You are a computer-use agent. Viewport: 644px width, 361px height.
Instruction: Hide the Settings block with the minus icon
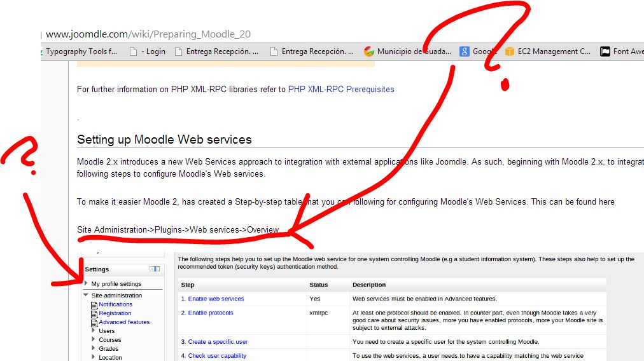[151, 269]
